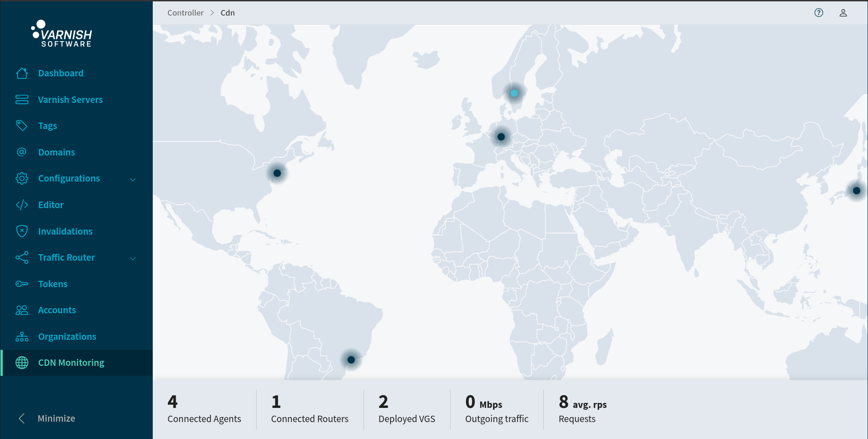Viewport: 868px width, 439px height.
Task: Open Tags via its tag icon
Action: (21, 125)
